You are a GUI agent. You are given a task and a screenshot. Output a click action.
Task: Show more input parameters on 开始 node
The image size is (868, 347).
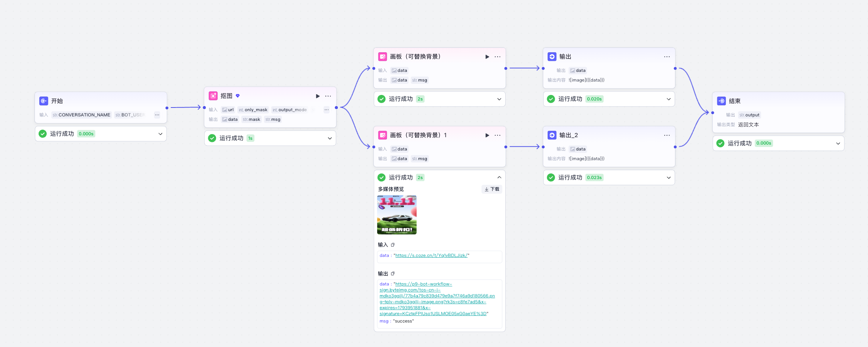pyautogui.click(x=157, y=115)
